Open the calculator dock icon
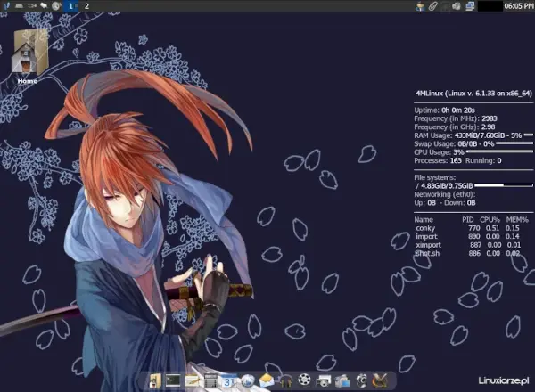The image size is (535, 392). 210,380
